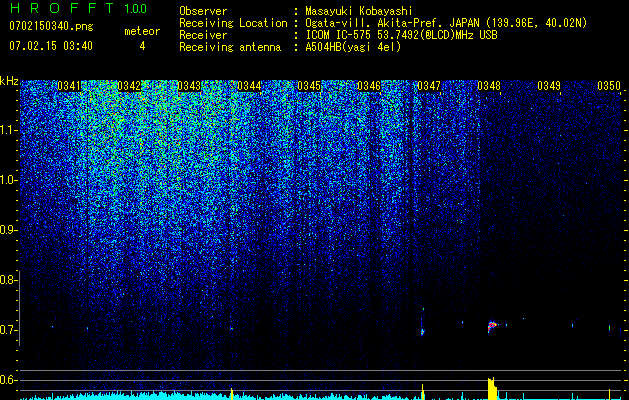
Task: Click the 0348 time marker
Action: coord(489,86)
